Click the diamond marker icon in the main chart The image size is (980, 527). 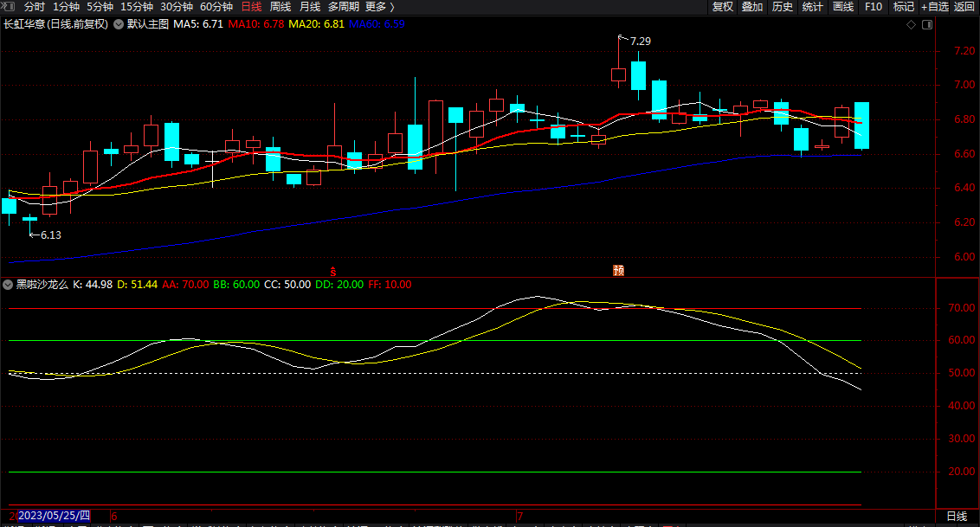coord(912,24)
